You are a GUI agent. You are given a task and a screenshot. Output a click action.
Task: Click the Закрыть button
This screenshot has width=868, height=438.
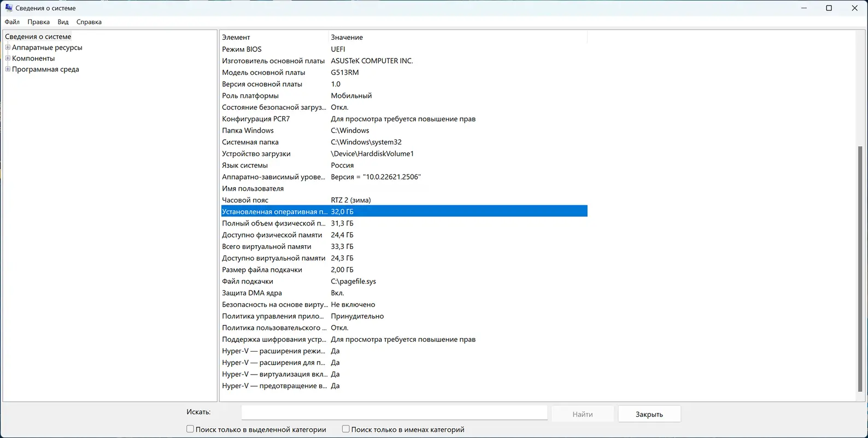point(649,414)
